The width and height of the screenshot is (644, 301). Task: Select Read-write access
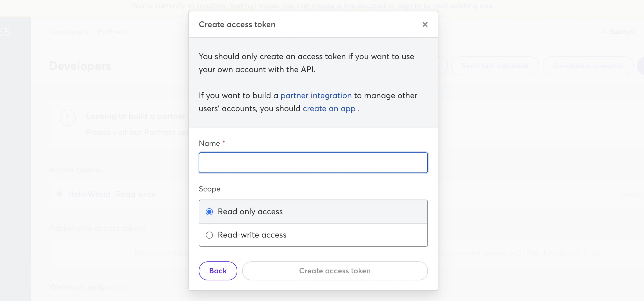[x=209, y=235]
